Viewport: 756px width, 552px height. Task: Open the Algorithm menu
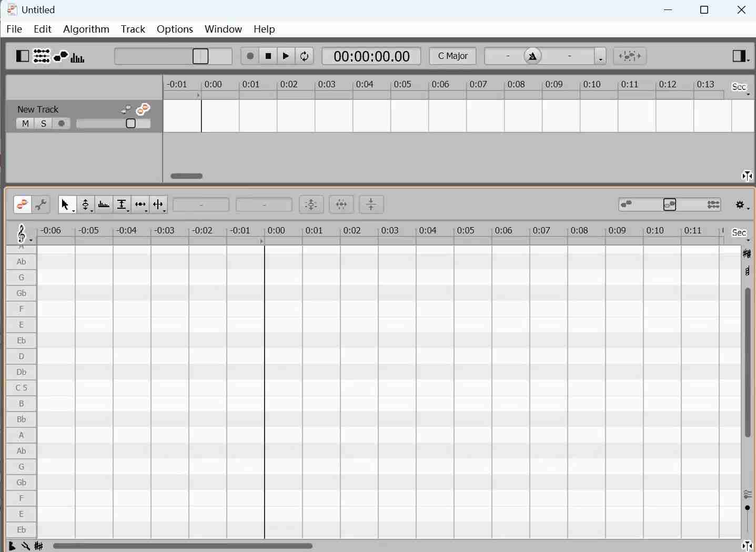point(86,29)
